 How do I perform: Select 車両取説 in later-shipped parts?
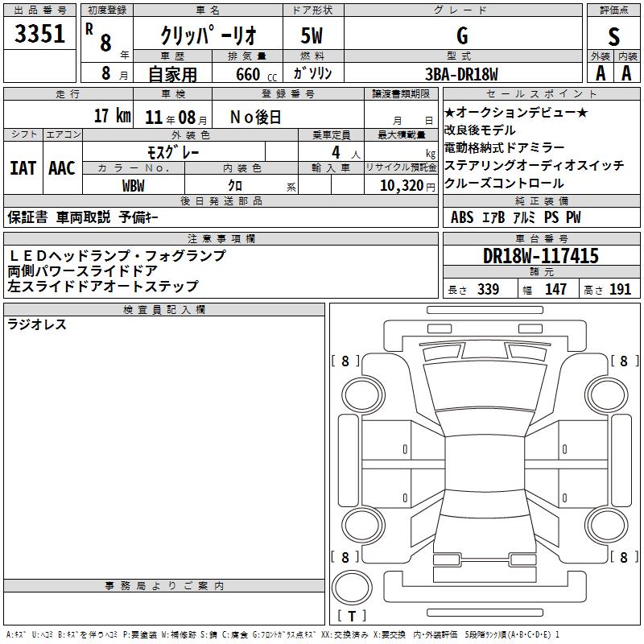[x=84, y=217]
